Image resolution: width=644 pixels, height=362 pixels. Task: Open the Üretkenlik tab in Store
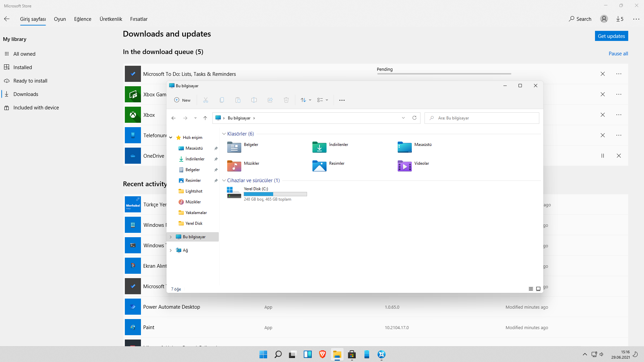111,19
